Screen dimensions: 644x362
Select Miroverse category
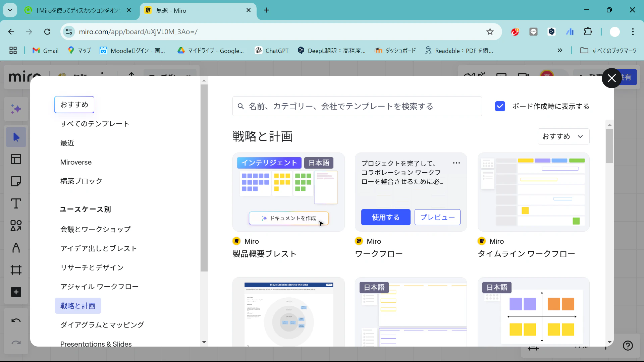(x=76, y=162)
